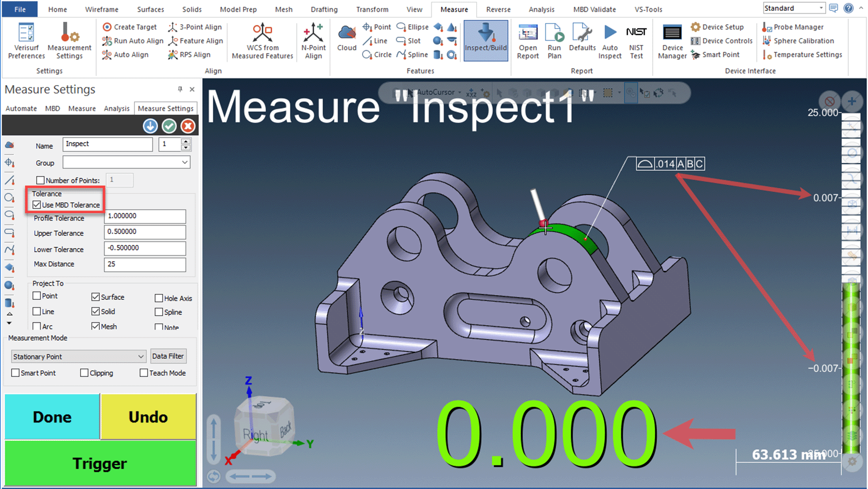Viewport: 868px width, 489px height.
Task: Enable Smart Point checkbox
Action: 15,373
